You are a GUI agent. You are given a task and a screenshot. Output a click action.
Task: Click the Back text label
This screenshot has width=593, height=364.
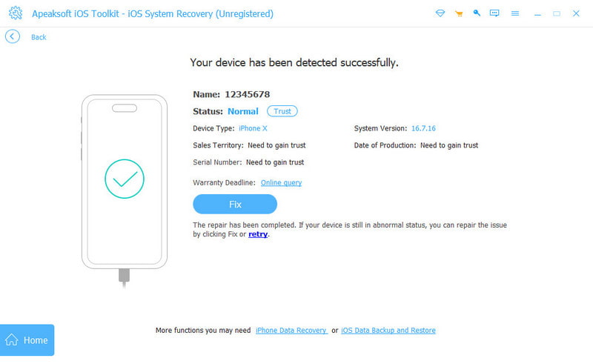(39, 37)
